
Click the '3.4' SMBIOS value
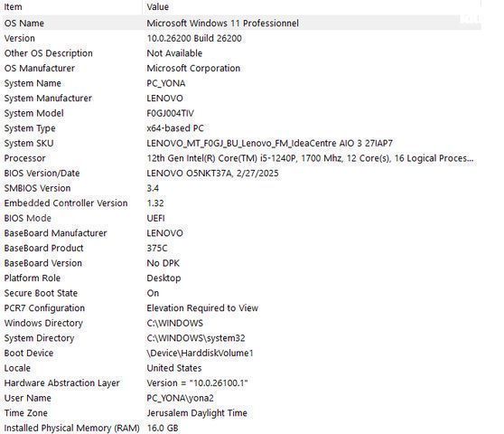pos(153,188)
